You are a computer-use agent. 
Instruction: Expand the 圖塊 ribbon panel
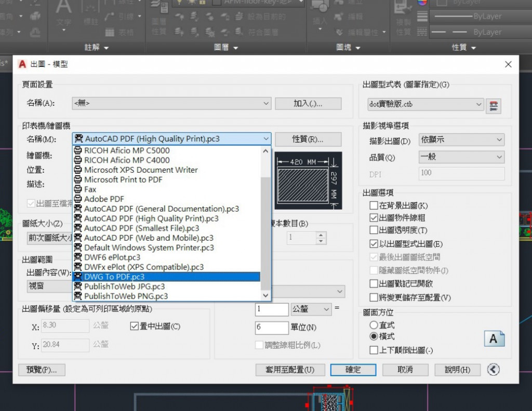pos(349,48)
